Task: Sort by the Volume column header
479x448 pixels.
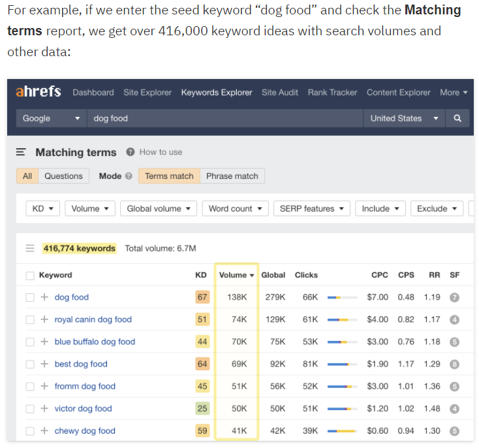Action: click(236, 275)
